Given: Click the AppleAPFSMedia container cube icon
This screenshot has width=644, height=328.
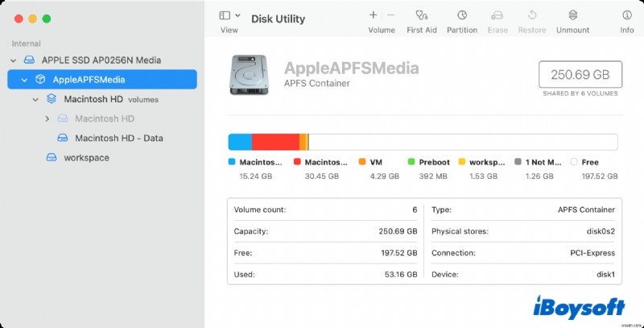Looking at the screenshot, I should click(x=39, y=79).
